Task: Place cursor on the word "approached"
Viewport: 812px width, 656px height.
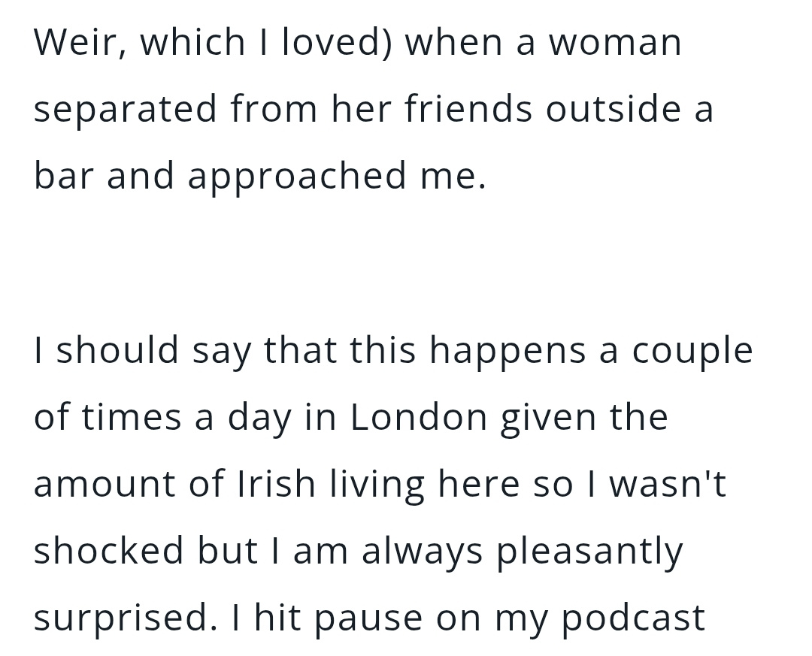Action: pos(297,176)
